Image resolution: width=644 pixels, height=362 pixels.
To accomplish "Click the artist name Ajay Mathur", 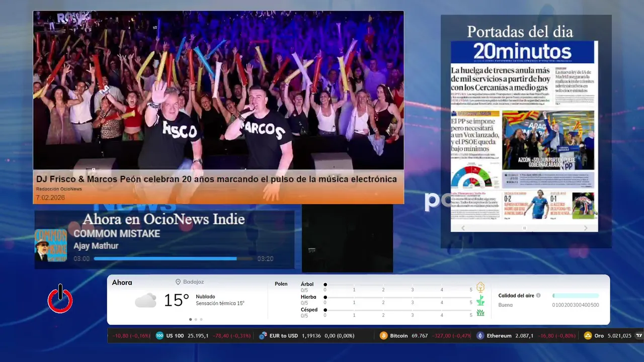I will [96, 246].
